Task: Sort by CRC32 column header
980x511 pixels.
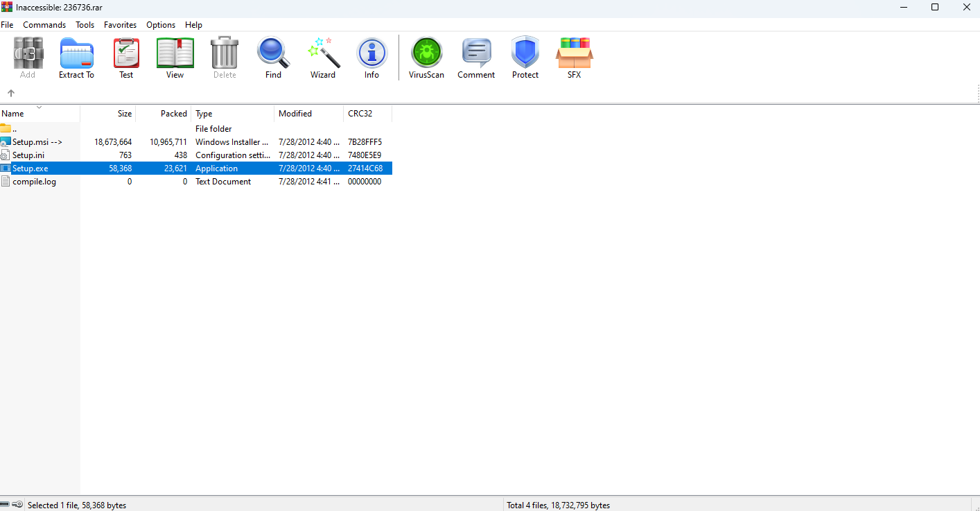Action: [x=360, y=114]
